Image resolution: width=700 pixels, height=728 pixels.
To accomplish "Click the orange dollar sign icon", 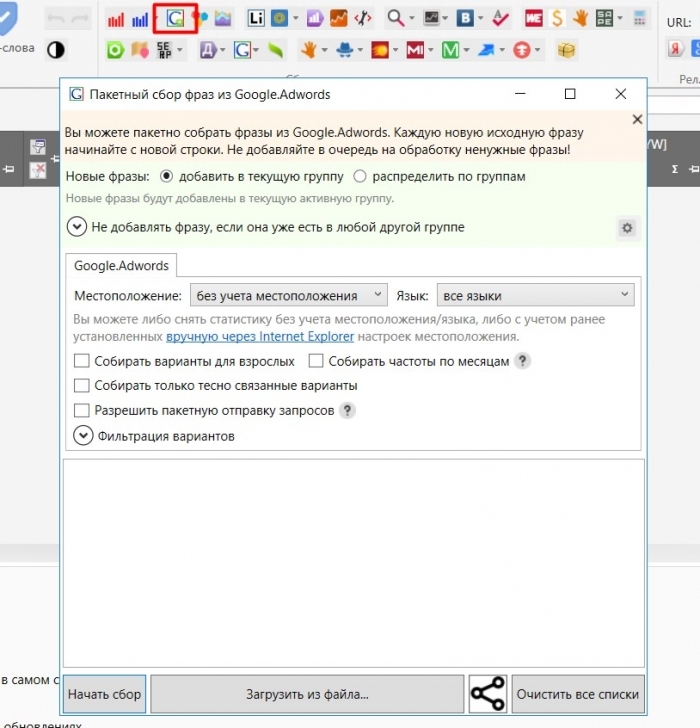I will coord(557,19).
